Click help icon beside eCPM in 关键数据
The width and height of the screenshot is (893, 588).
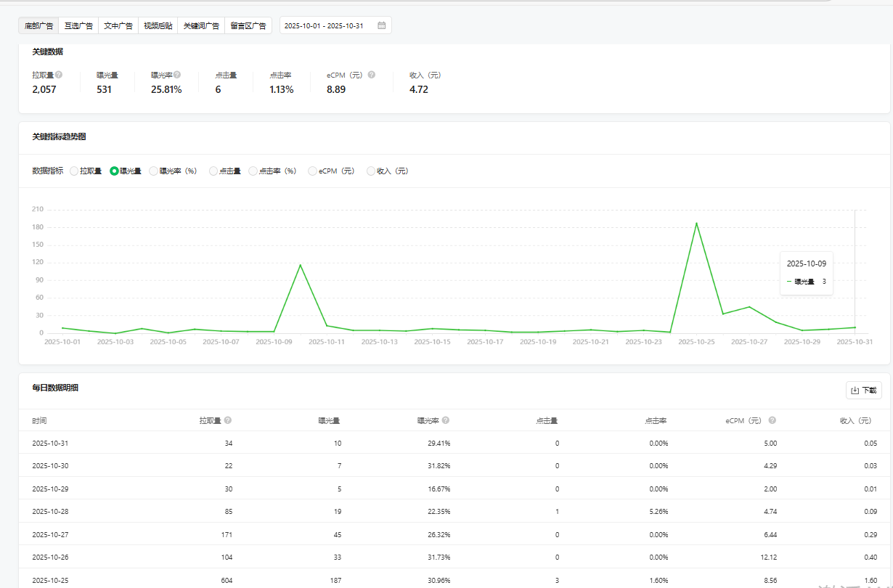(x=372, y=75)
